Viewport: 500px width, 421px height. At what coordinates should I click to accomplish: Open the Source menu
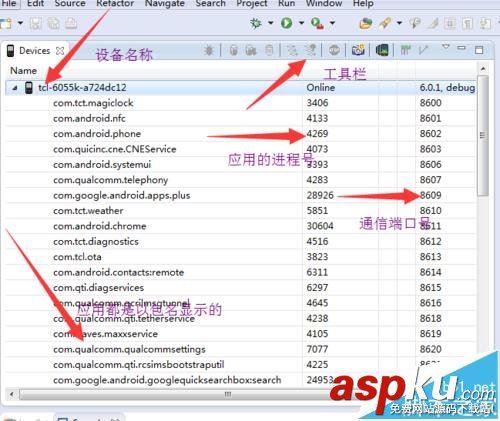(70, 3)
